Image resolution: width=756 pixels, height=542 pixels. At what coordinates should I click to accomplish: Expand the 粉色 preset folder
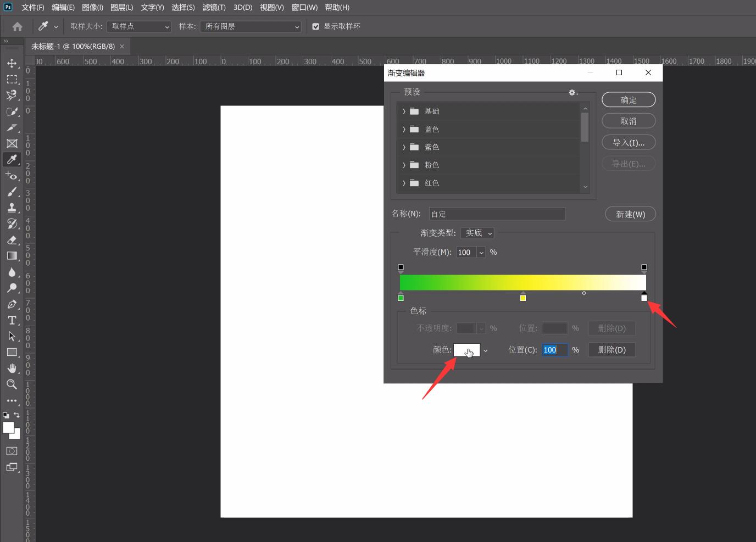[x=404, y=165]
